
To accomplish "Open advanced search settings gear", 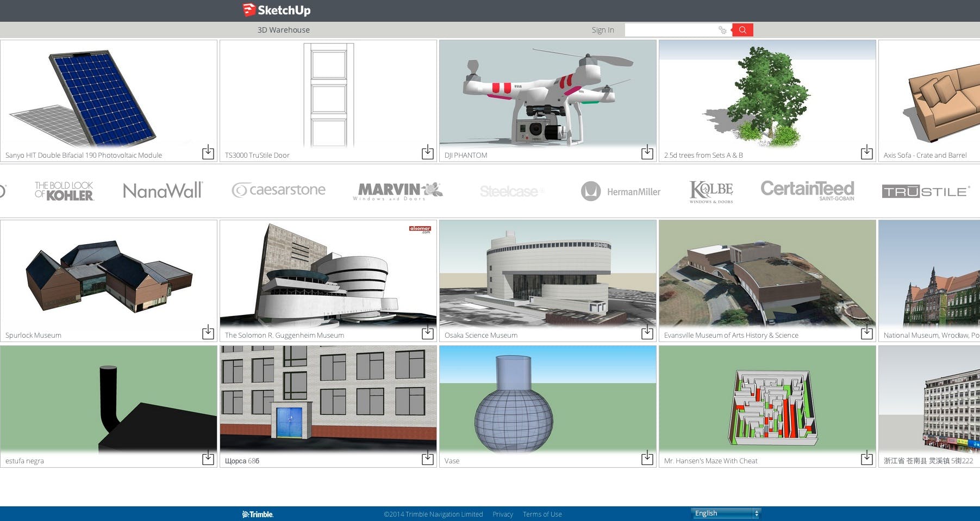I will (722, 30).
